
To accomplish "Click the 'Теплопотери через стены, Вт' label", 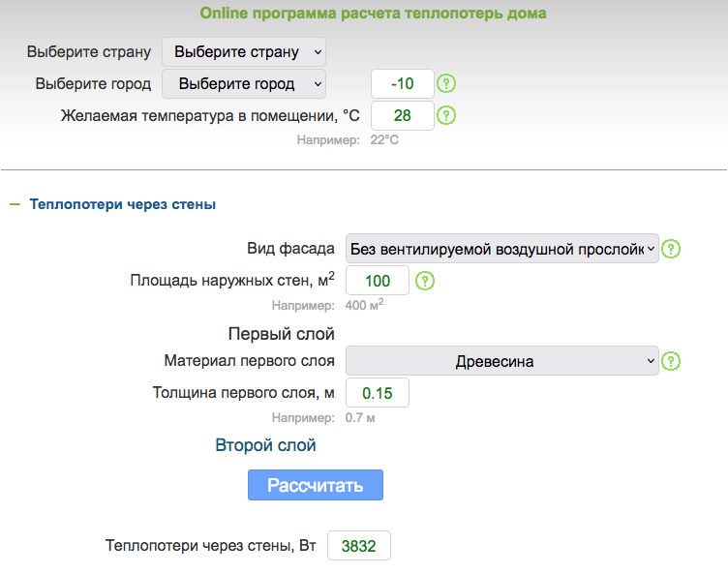I will tap(211, 545).
